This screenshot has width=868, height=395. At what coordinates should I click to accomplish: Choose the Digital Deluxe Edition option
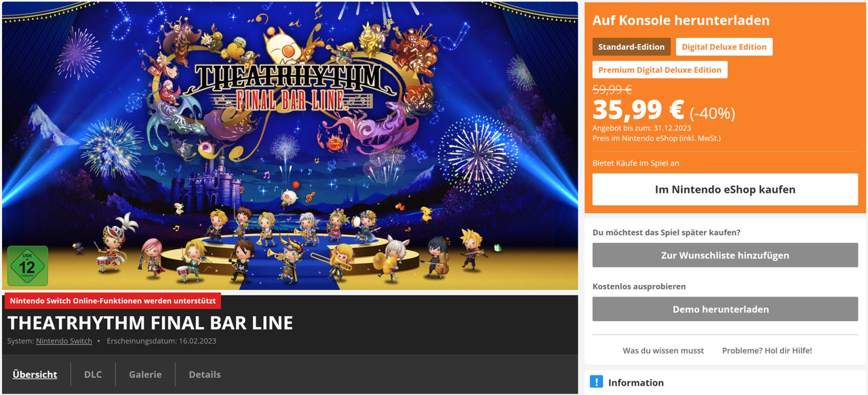coord(724,47)
